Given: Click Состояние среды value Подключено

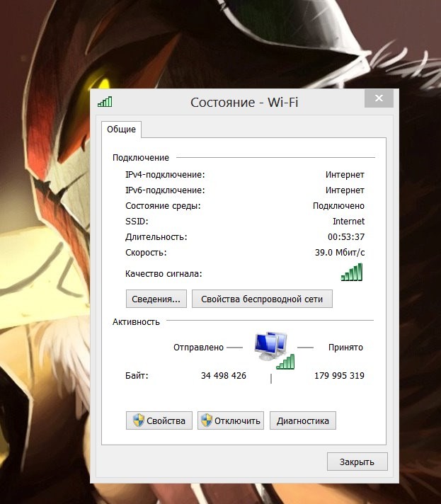Looking at the screenshot, I should point(339,206).
